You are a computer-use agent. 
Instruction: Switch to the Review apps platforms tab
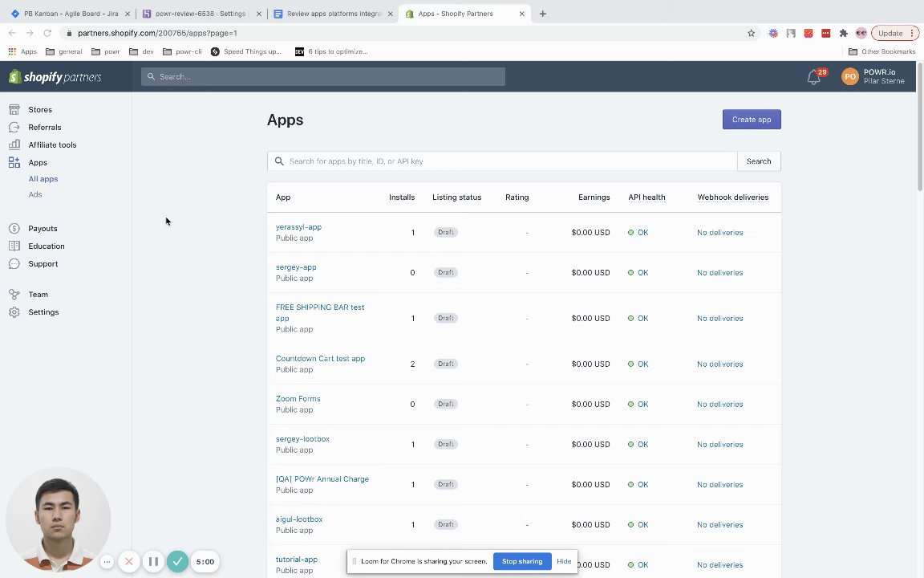[x=333, y=14]
